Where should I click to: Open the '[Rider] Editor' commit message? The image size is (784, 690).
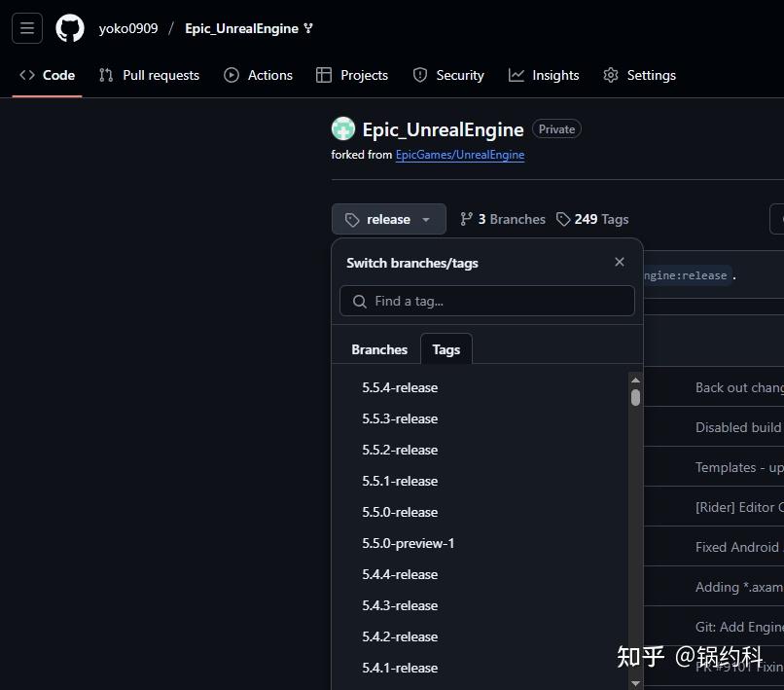click(x=739, y=507)
